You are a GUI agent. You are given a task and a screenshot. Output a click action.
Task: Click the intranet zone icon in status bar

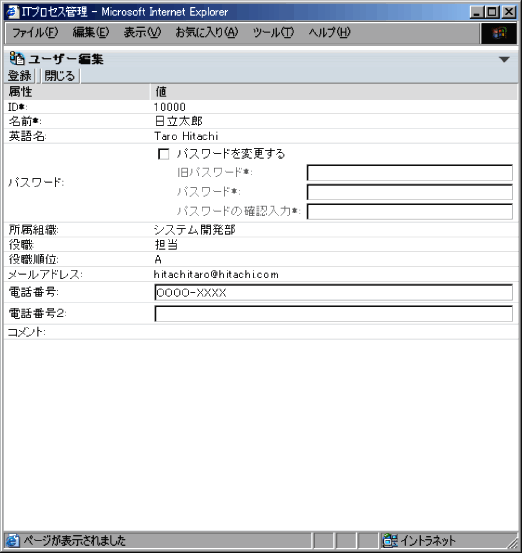click(390, 540)
